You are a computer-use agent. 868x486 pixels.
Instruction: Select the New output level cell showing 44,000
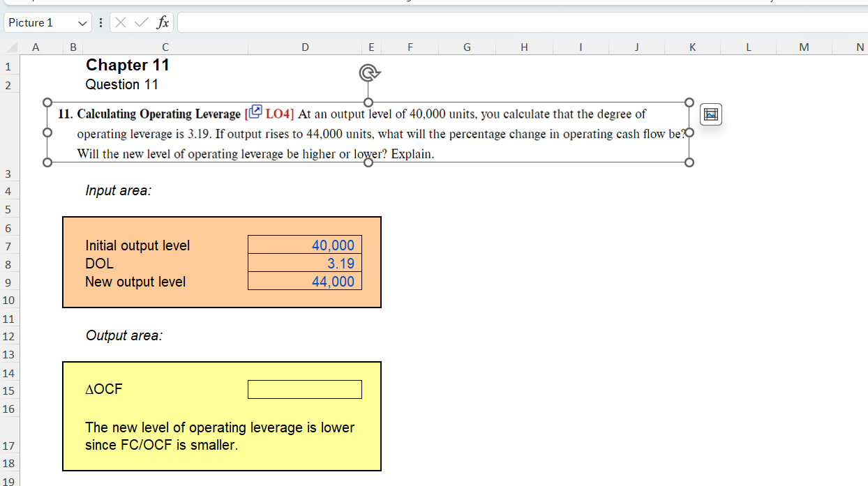[305, 281]
